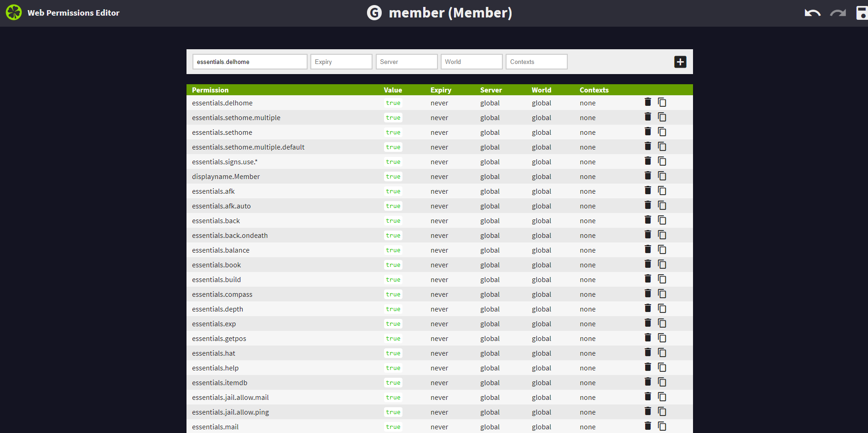The width and height of the screenshot is (868, 433).
Task: Delete the essentials.hat permission
Action: coord(648,352)
